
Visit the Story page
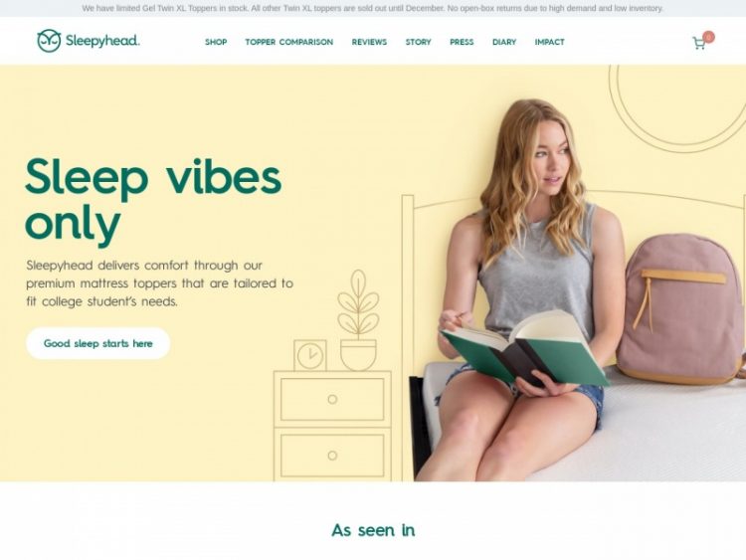[x=418, y=42]
